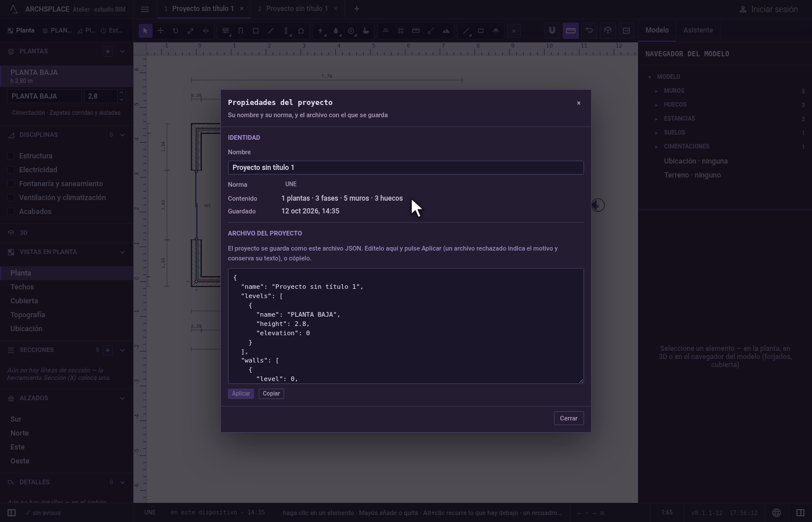
Task: Click the Aplicar button
Action: [241, 394]
